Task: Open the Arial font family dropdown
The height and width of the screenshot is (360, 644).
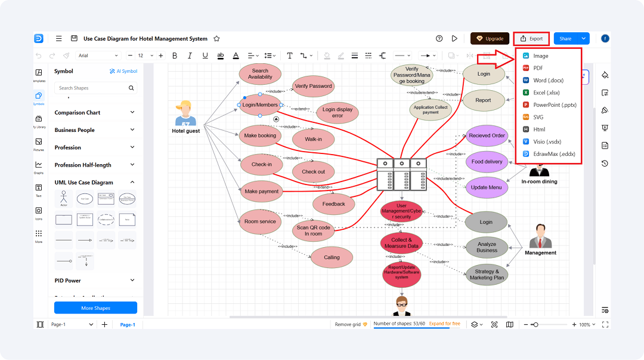Action: pos(98,56)
